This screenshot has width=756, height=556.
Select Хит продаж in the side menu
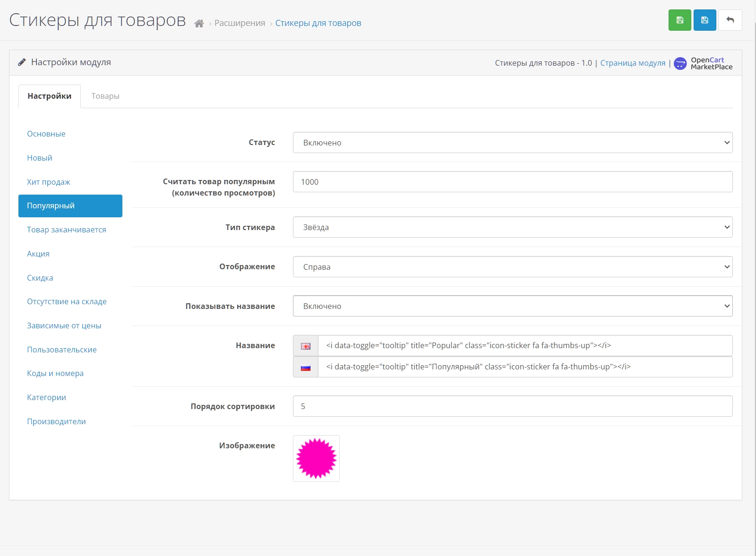pos(70,182)
